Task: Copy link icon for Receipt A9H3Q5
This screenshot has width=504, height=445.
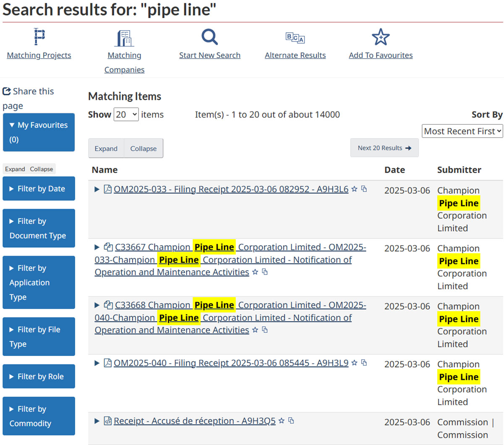Action: coord(291,421)
